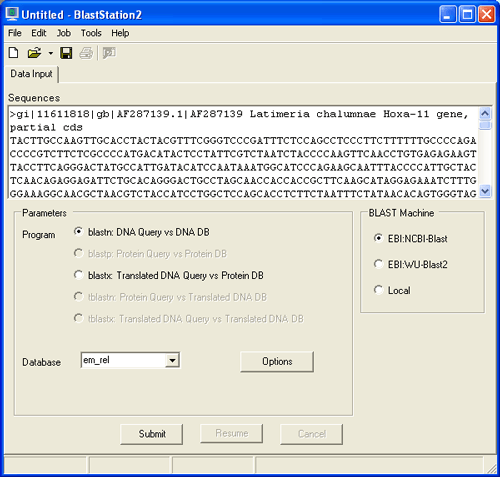Click the Resume button
Screen dimensions: 500x477
click(x=232, y=433)
